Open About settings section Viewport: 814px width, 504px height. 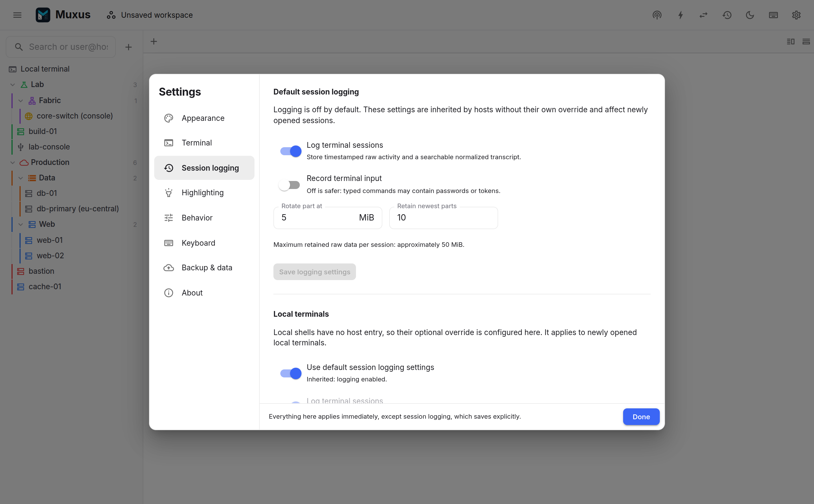(x=204, y=293)
